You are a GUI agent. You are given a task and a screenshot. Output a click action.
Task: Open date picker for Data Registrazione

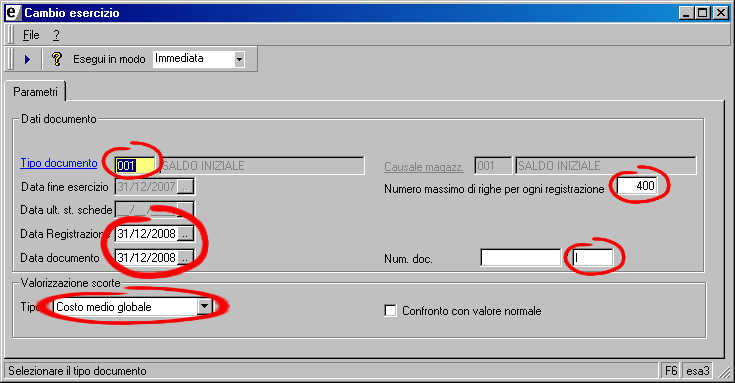186,234
